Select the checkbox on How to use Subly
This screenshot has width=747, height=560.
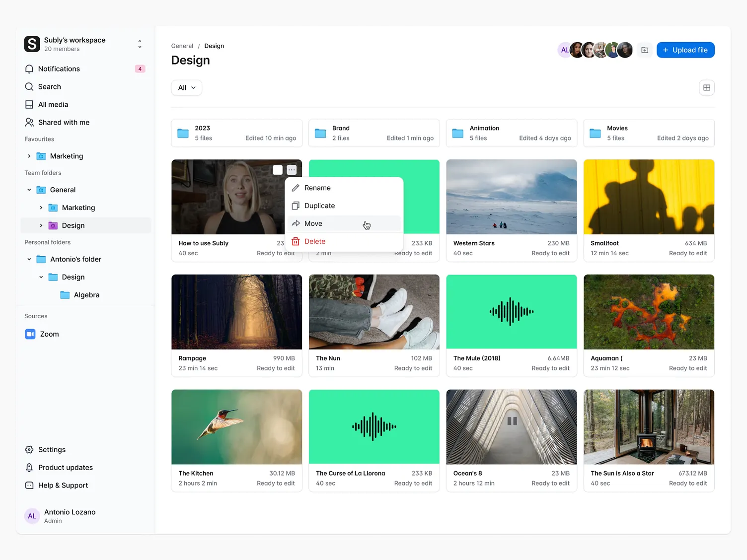(278, 170)
